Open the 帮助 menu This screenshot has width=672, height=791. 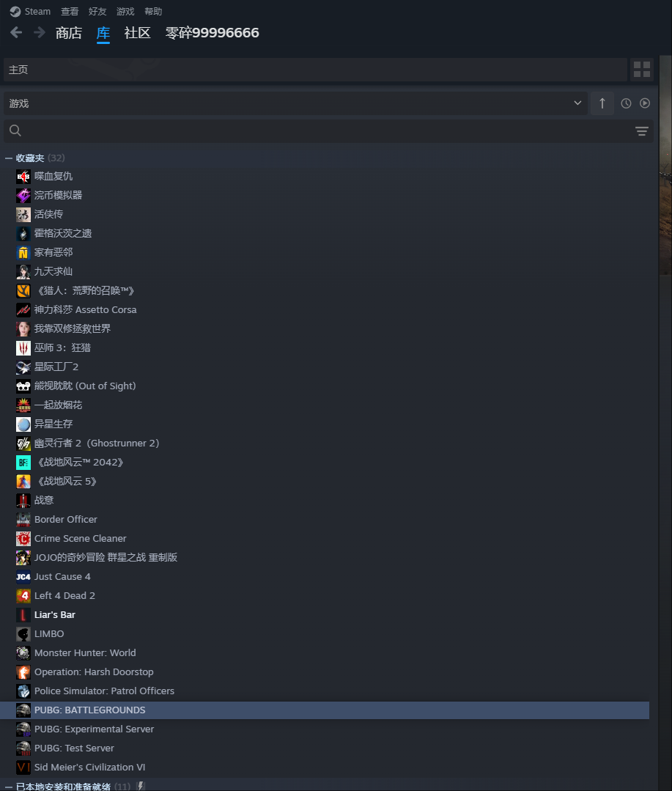[153, 11]
